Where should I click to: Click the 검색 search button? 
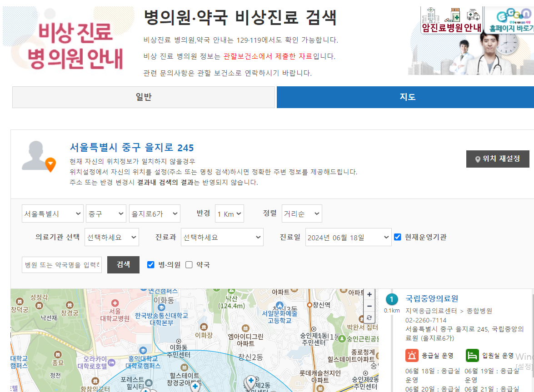(x=123, y=265)
